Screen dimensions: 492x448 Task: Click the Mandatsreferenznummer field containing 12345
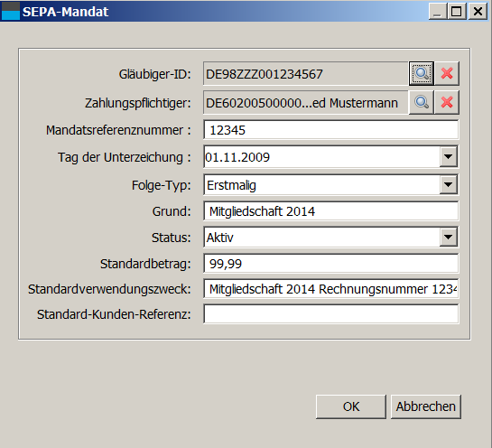click(331, 130)
